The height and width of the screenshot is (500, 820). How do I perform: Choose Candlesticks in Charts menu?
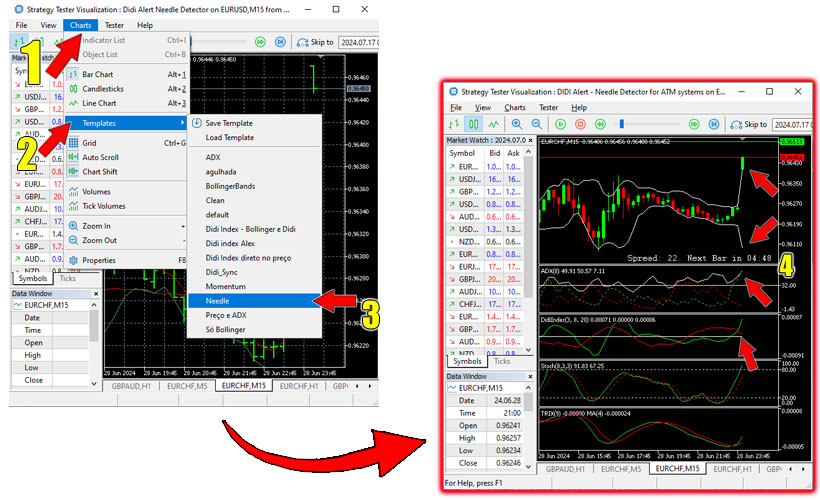coord(126,89)
